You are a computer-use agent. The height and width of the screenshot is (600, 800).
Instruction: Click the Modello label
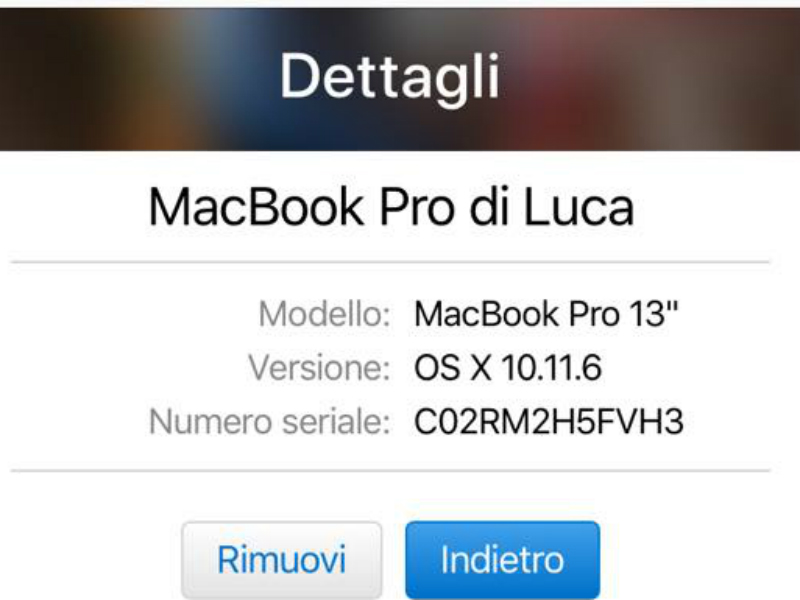[324, 313]
